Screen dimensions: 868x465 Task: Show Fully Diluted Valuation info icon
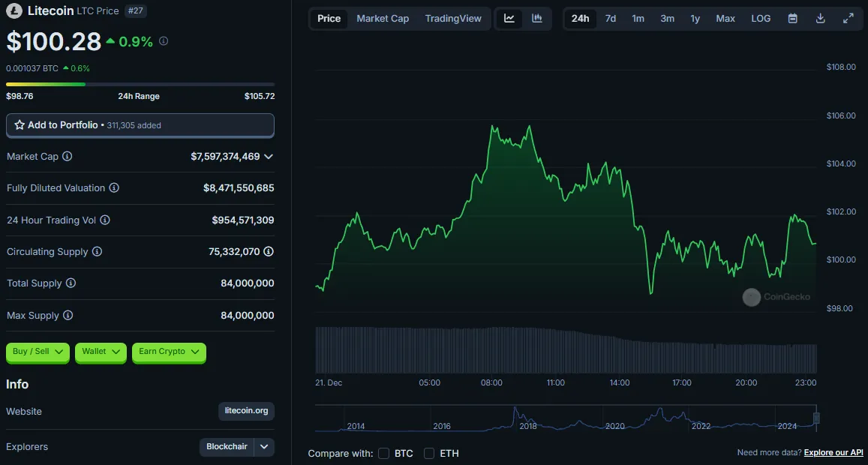(x=114, y=187)
